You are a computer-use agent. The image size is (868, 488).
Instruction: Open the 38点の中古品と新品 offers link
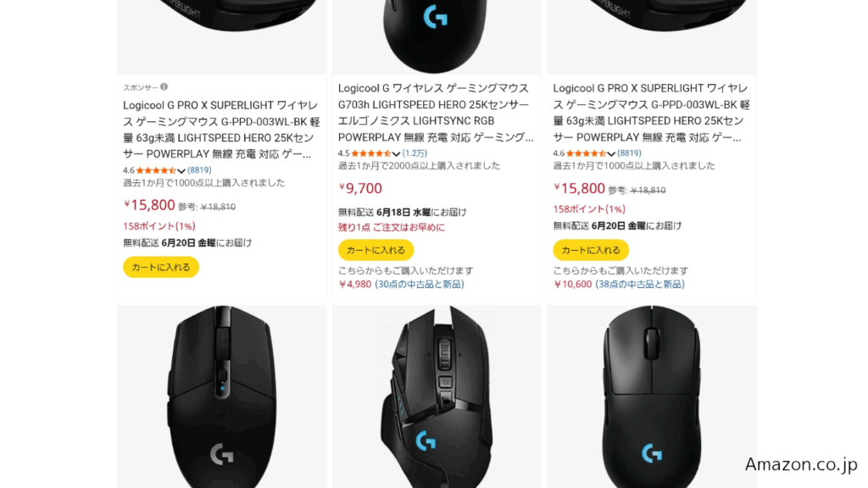pos(640,285)
